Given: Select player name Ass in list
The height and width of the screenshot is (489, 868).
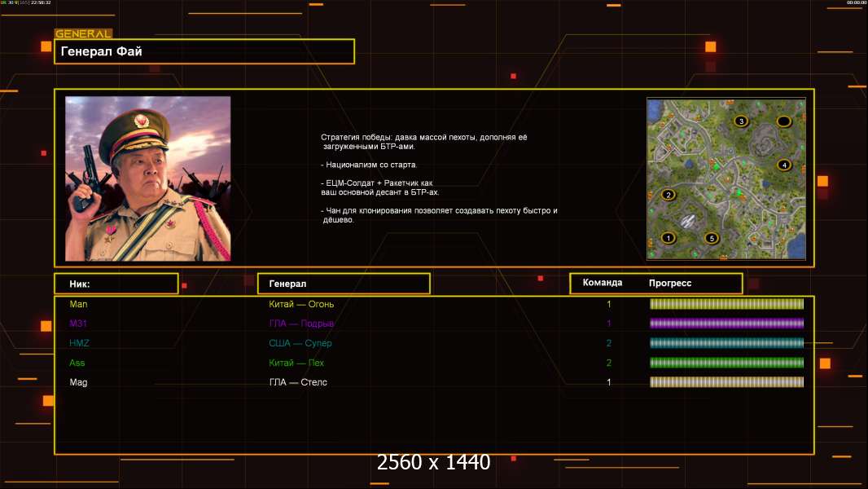Looking at the screenshot, I should coord(77,363).
